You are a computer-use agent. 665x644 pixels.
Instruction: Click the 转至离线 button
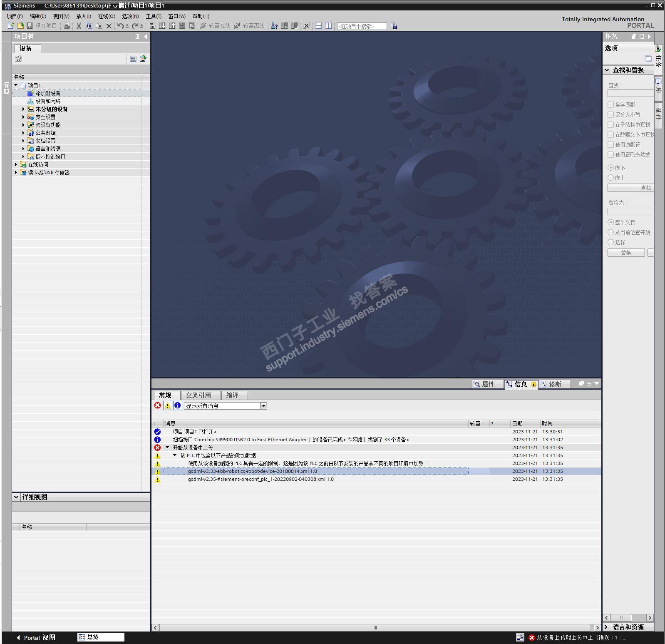pyautogui.click(x=249, y=26)
